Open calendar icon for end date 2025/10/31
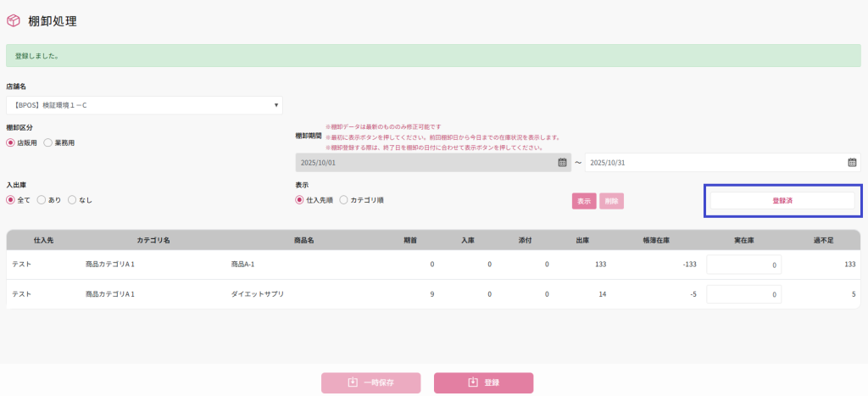868x396 pixels. [852, 163]
